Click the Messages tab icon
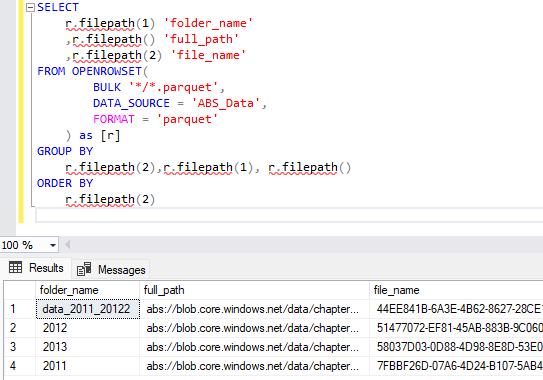543x380 pixels. pyautogui.click(x=84, y=269)
